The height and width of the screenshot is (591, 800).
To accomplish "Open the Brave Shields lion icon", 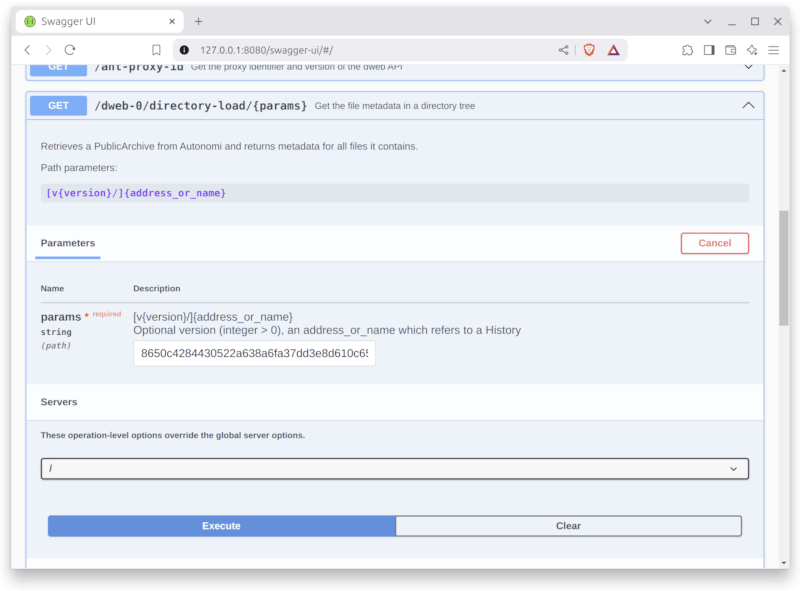I will [x=589, y=50].
